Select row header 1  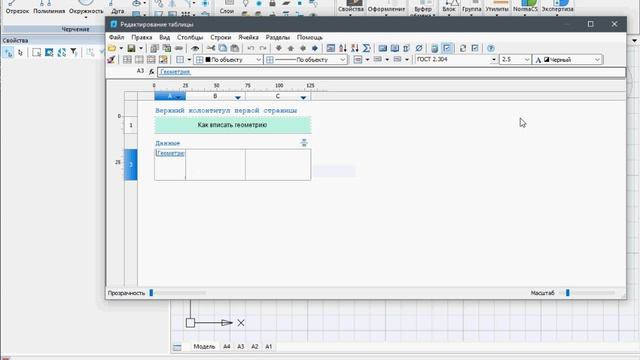coord(131,125)
